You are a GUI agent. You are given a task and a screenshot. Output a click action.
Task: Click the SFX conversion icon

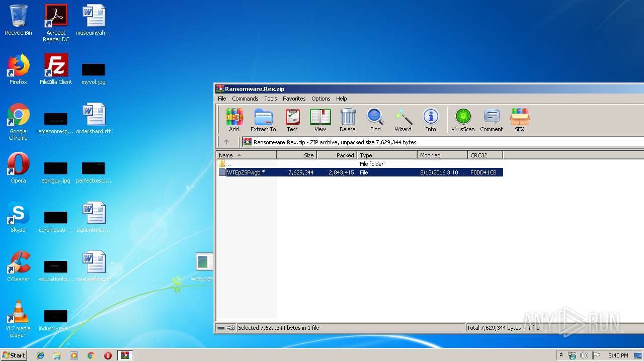(x=520, y=120)
